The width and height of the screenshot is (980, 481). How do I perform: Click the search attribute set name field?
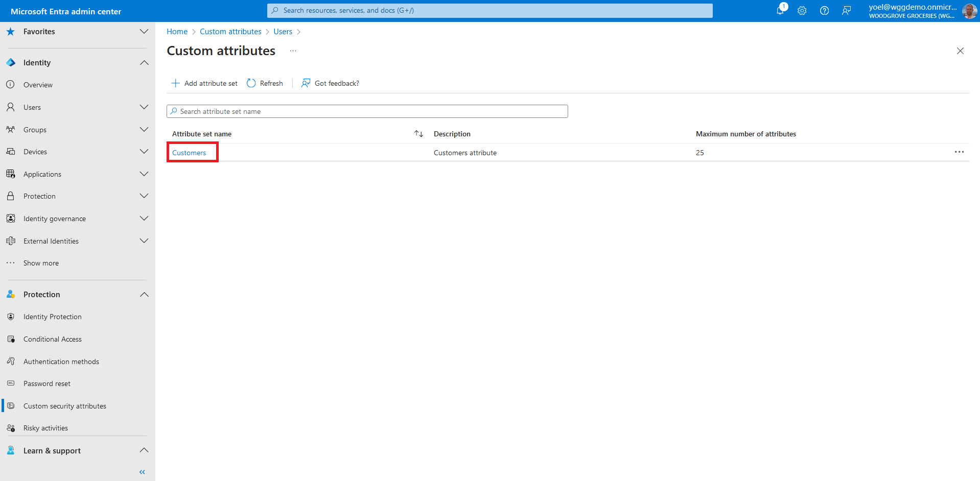click(367, 111)
